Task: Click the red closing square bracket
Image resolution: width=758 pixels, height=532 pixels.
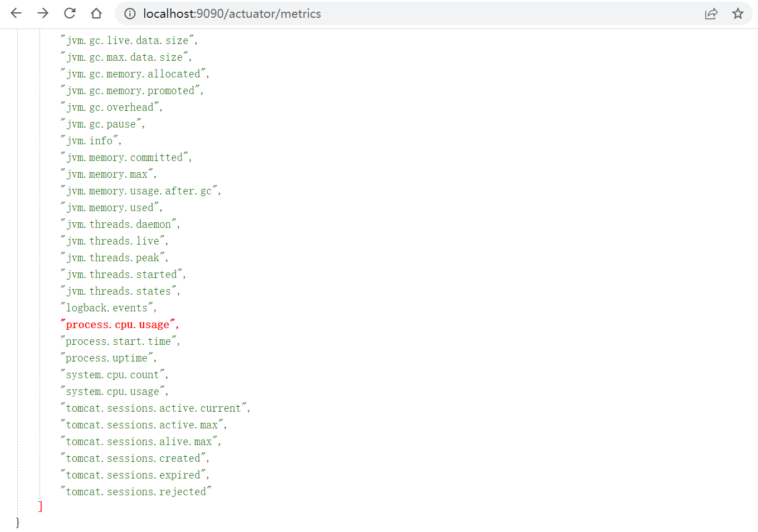Action: [x=40, y=506]
